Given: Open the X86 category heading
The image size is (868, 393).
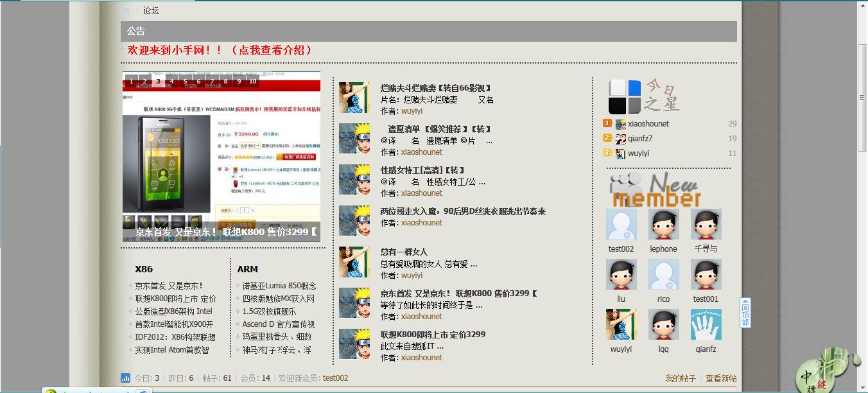Looking at the screenshot, I should pos(144,269).
